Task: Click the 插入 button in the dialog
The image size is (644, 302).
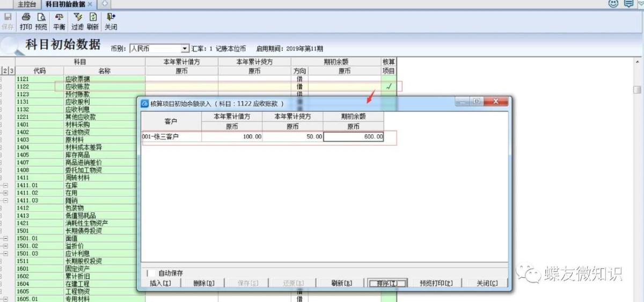Action: click(x=160, y=283)
